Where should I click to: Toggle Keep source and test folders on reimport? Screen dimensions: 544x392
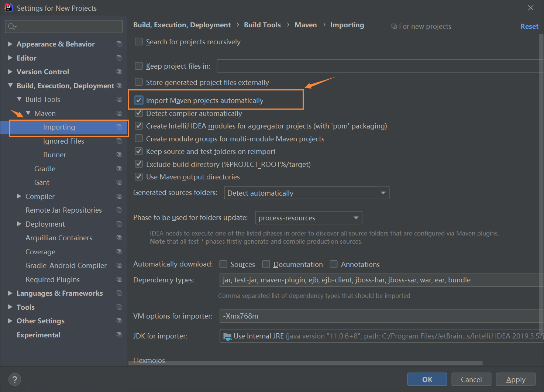(139, 151)
